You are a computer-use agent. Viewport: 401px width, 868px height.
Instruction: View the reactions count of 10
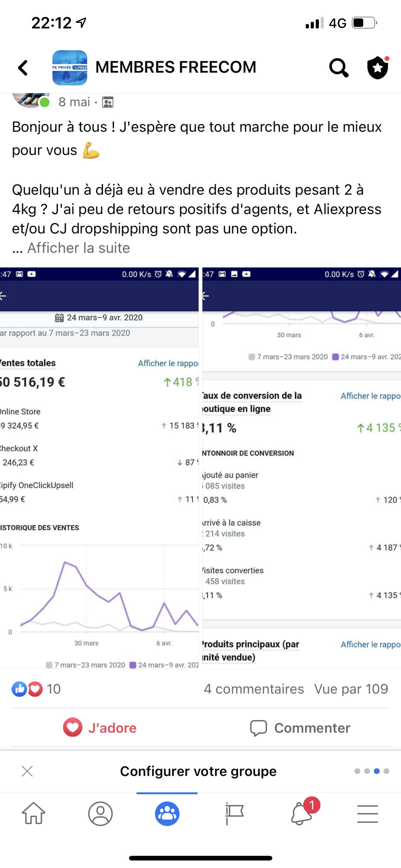(x=53, y=689)
